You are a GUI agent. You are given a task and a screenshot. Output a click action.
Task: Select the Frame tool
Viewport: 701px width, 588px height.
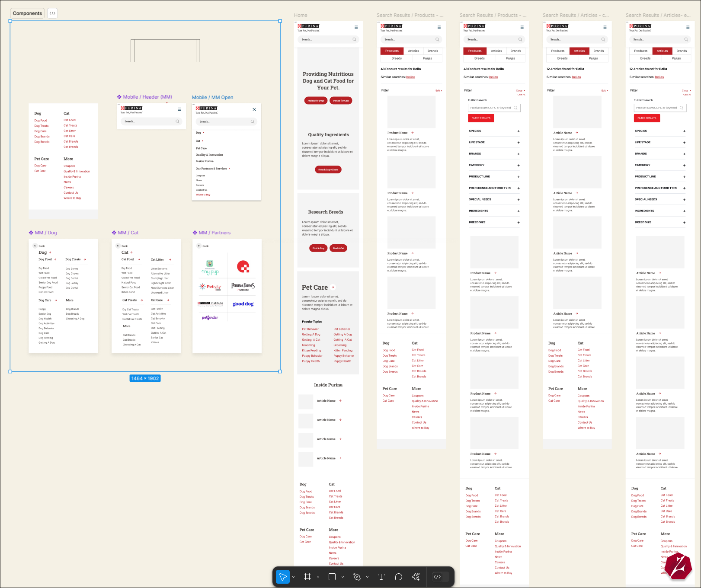[x=307, y=577]
